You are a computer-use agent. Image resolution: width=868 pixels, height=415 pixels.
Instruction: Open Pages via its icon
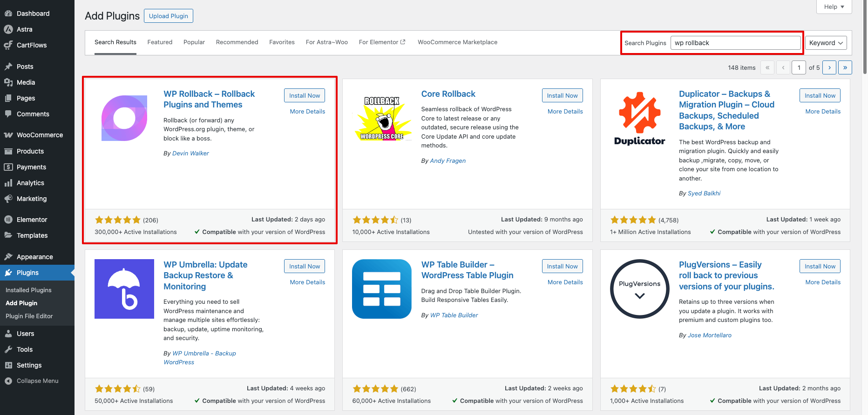click(x=8, y=98)
